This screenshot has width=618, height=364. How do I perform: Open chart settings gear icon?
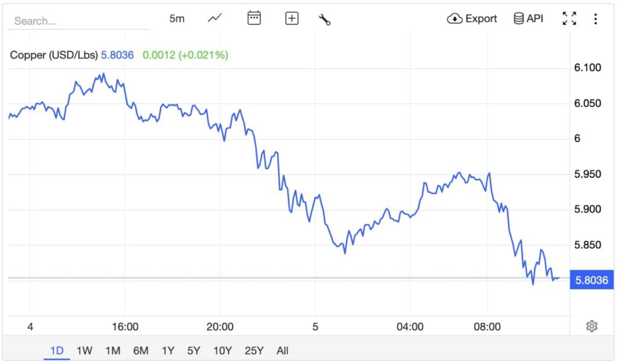click(x=591, y=326)
